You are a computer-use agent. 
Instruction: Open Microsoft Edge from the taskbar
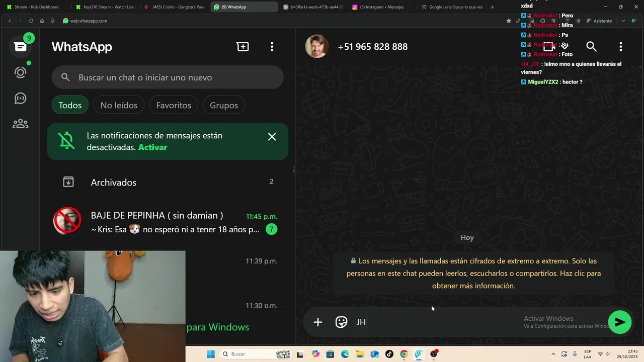point(345,354)
